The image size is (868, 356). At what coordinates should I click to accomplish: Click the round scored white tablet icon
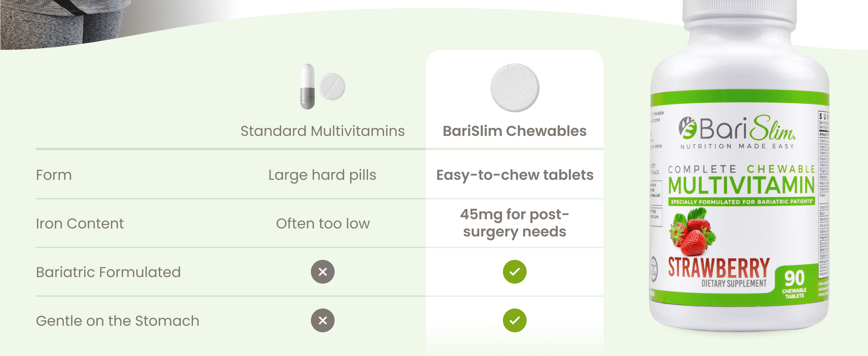pyautogui.click(x=332, y=86)
